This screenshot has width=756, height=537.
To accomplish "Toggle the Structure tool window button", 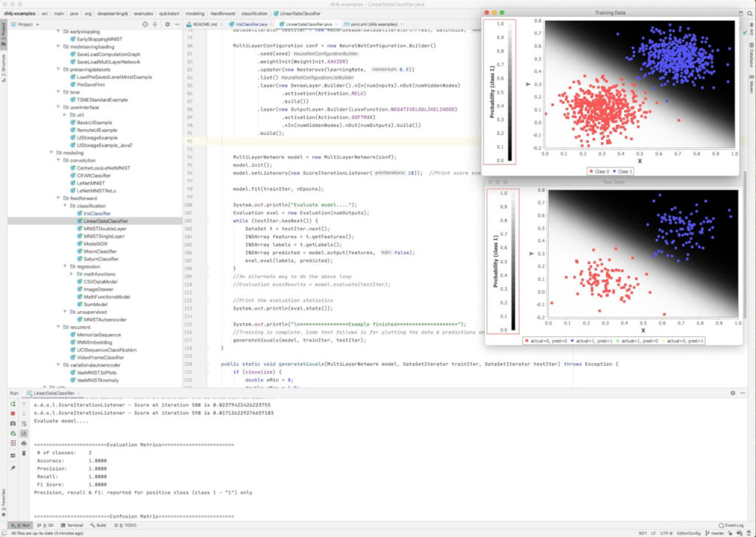I will [4, 69].
